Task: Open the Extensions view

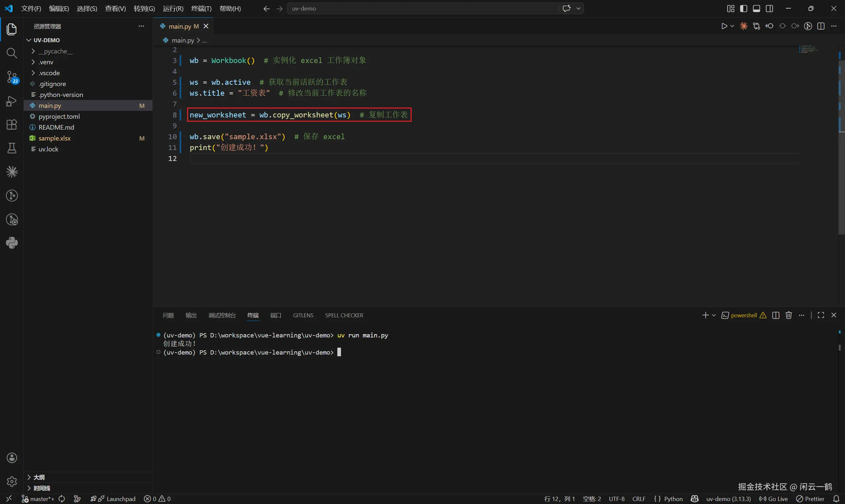Action: coord(12,125)
